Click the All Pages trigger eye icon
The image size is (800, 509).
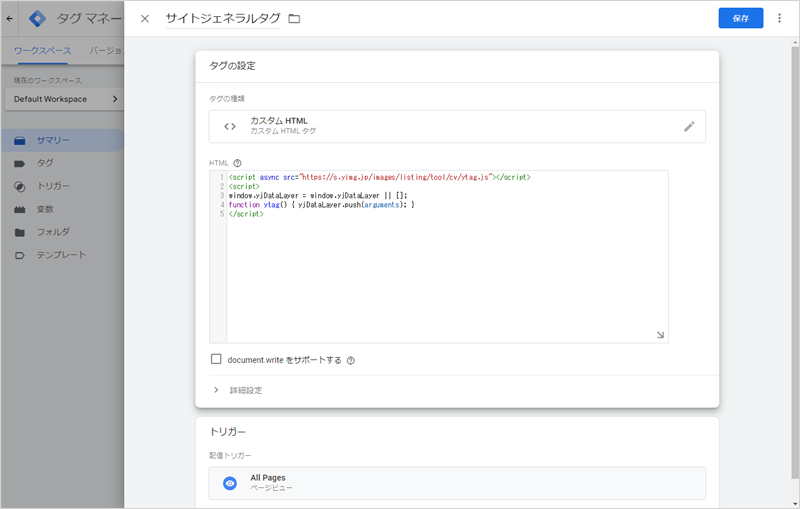click(x=230, y=483)
